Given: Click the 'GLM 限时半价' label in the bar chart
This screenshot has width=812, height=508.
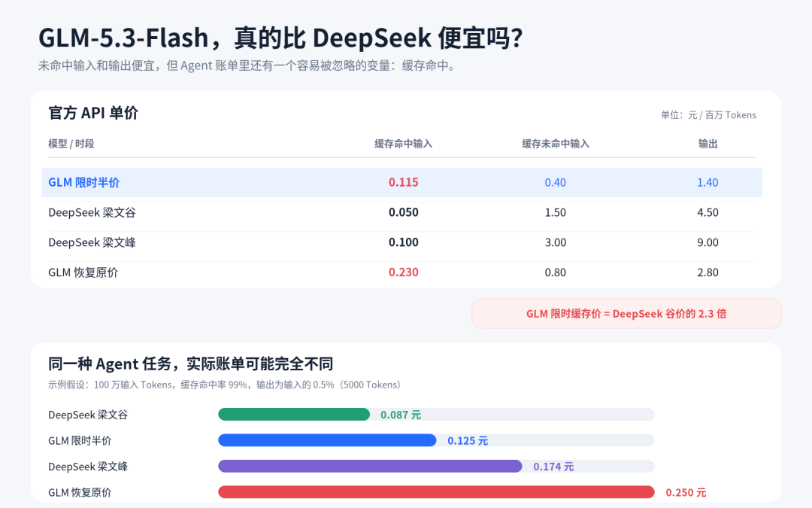Looking at the screenshot, I should (x=80, y=440).
